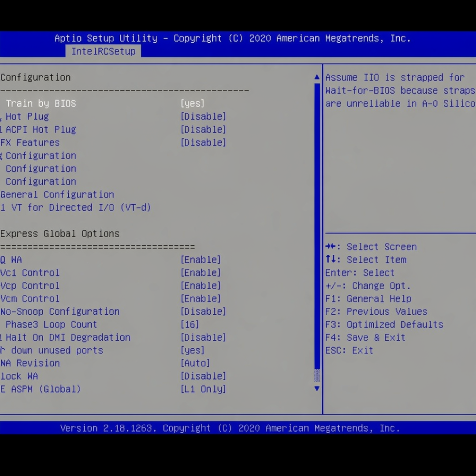Change the NA Revision [Auto] value
The image size is (476, 476).
[195, 363]
